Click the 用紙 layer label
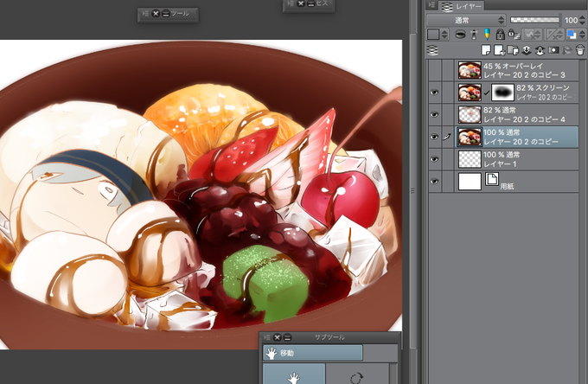 tap(507, 186)
